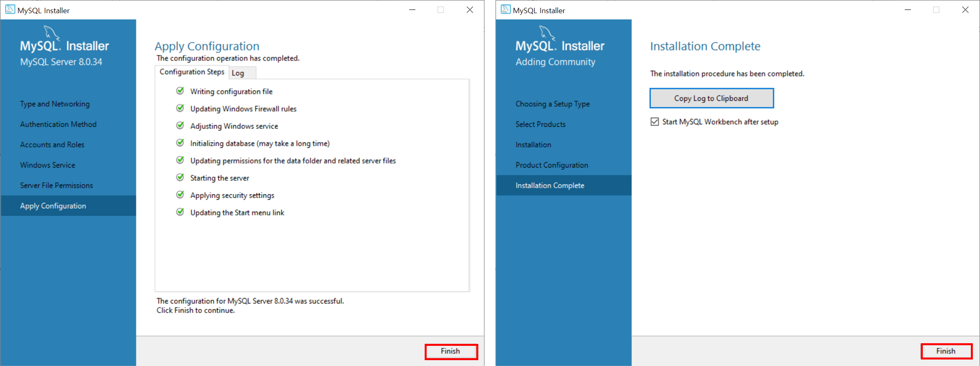This screenshot has height=366, width=980.
Task: Click 'The configuration operation has completed.' text
Action: (x=228, y=58)
